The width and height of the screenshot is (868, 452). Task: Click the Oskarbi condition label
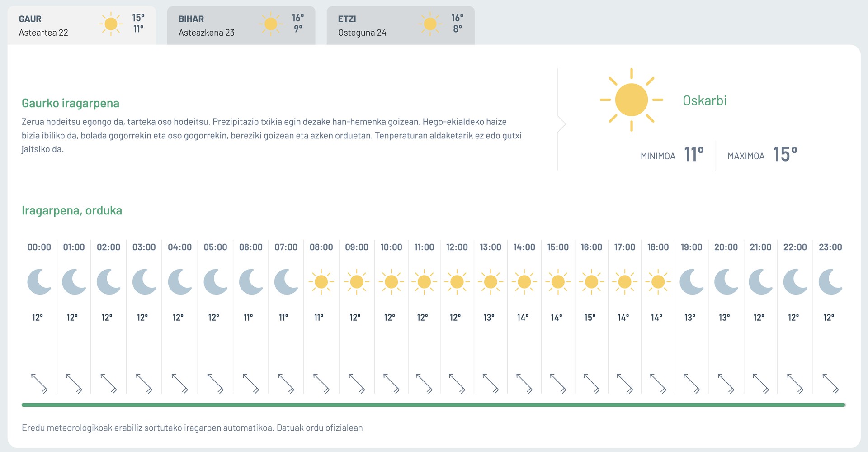[705, 100]
